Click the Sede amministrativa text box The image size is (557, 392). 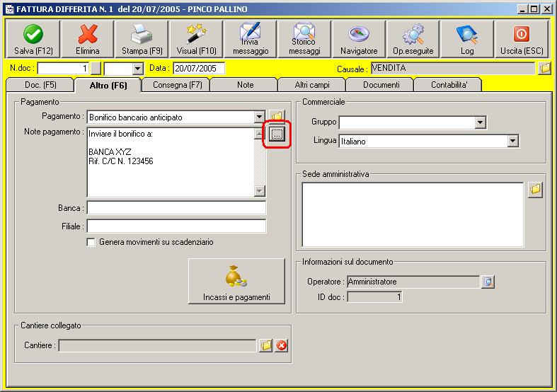point(413,214)
